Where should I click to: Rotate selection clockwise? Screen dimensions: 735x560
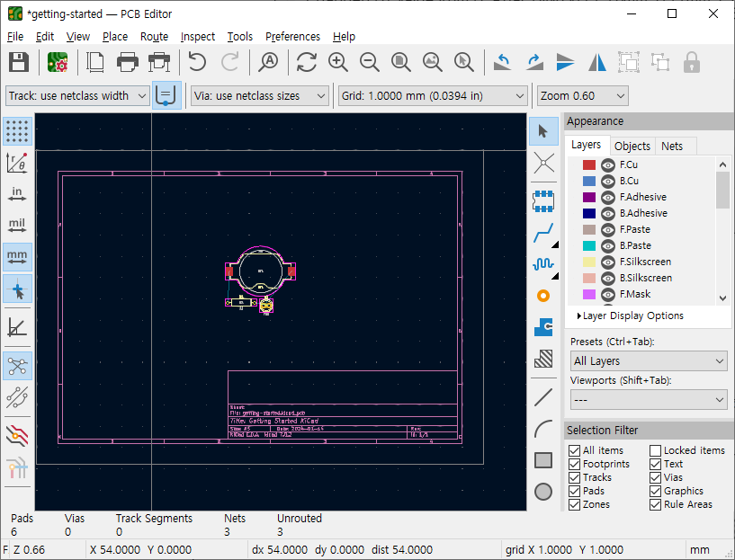[x=534, y=62]
